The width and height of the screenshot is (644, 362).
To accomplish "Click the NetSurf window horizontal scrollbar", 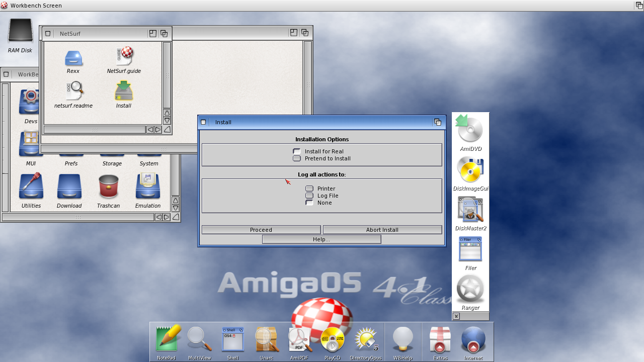I will tap(95, 130).
